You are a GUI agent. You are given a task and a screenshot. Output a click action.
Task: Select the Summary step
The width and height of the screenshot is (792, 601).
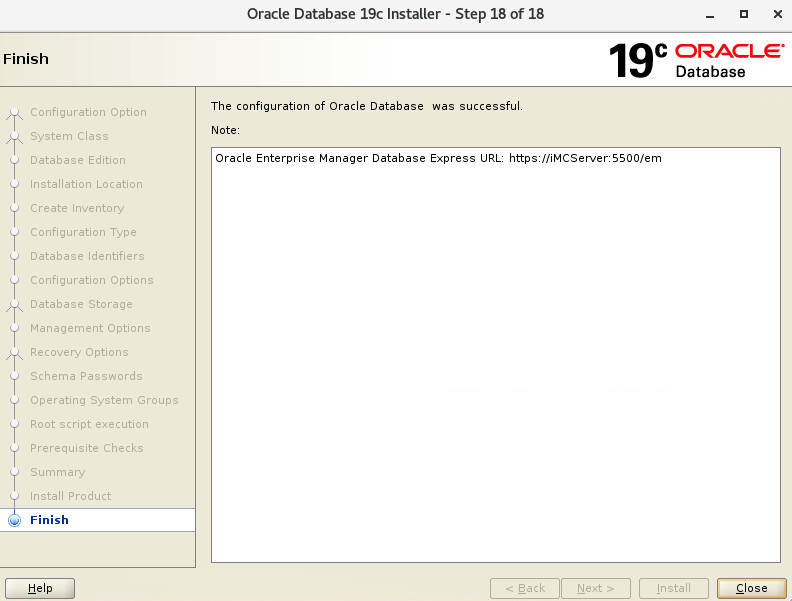[57, 472]
